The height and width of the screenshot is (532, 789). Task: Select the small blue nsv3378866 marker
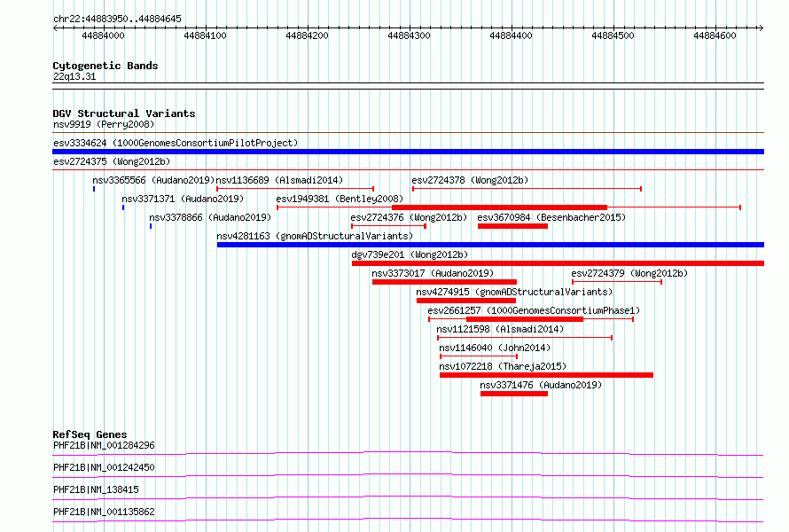pos(151,226)
